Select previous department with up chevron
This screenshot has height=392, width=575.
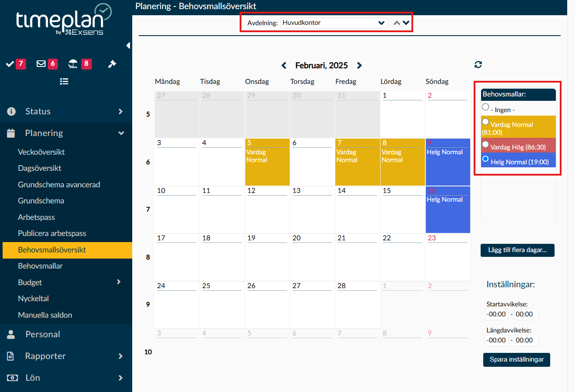397,23
